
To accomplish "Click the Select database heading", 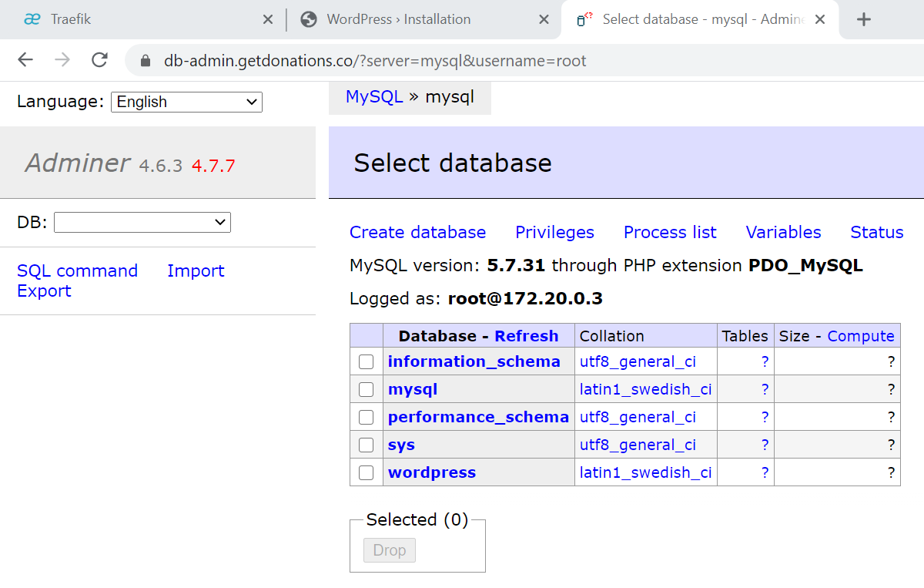I will coord(453,163).
